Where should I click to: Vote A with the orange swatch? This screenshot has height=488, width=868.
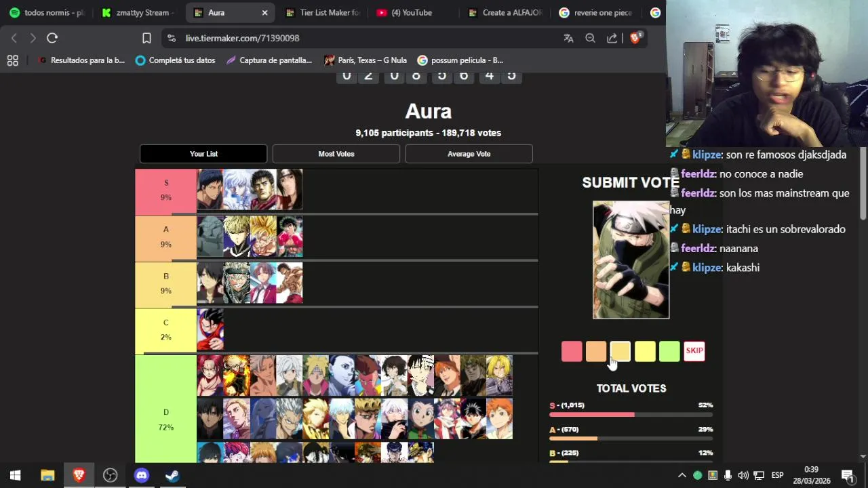[x=596, y=351]
